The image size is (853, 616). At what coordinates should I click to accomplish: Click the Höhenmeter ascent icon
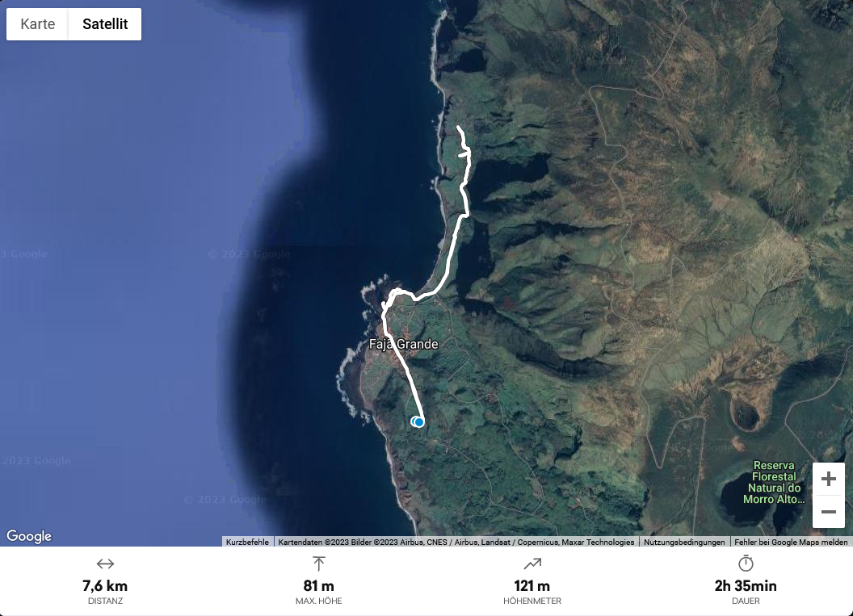click(532, 564)
